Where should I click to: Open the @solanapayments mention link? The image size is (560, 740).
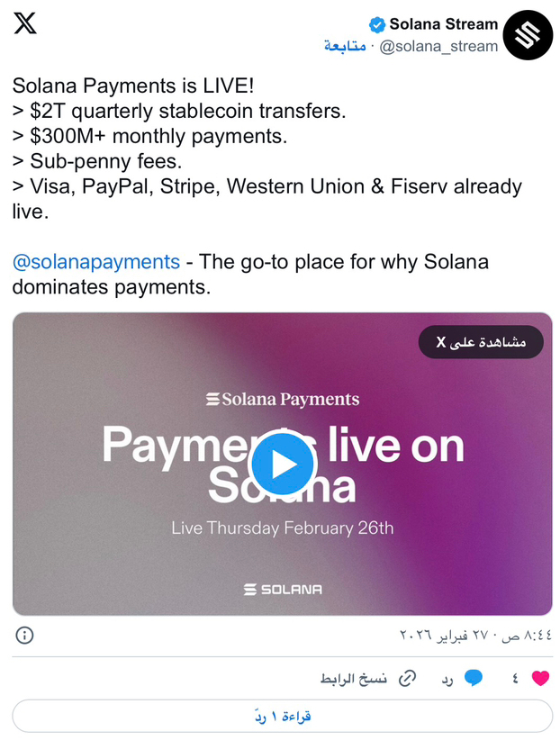point(96,261)
